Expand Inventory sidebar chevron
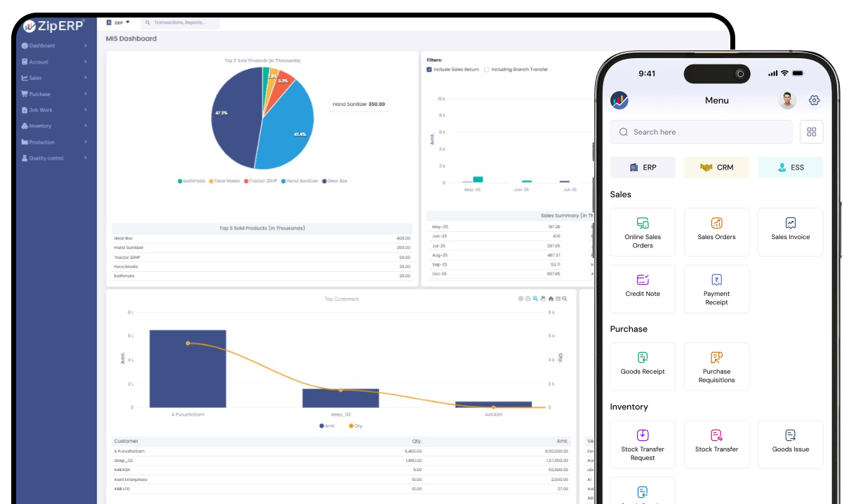 pos(86,126)
